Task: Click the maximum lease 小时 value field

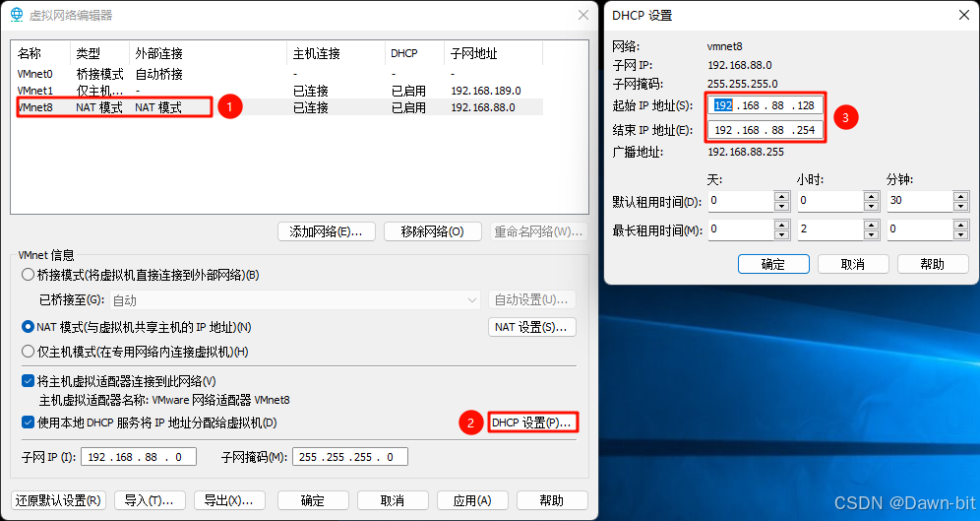Action: (830, 229)
